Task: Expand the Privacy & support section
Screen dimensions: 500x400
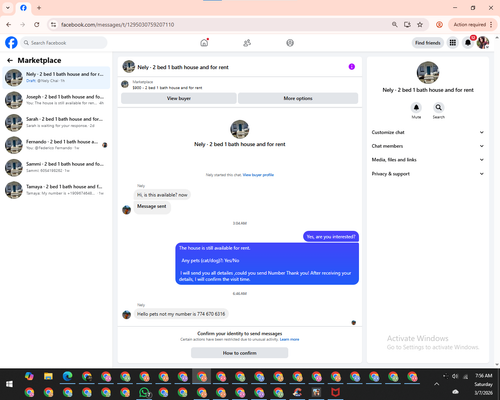Action: point(428,174)
